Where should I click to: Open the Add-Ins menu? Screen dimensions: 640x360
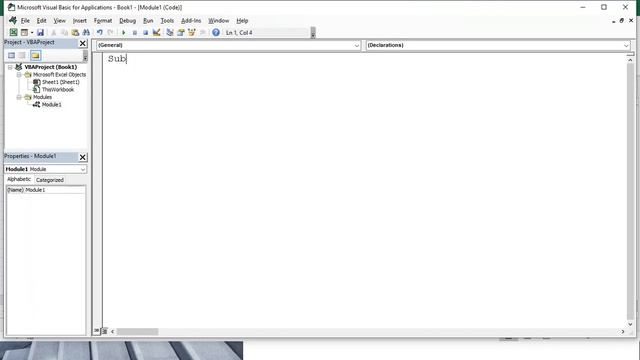[191, 20]
